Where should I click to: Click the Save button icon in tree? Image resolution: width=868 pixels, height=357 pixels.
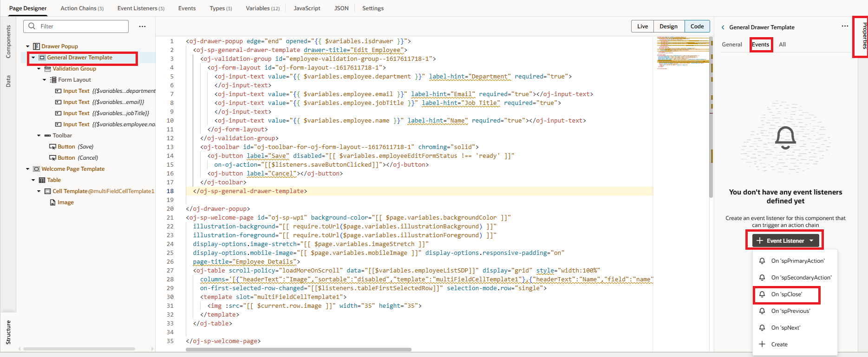[x=53, y=147]
